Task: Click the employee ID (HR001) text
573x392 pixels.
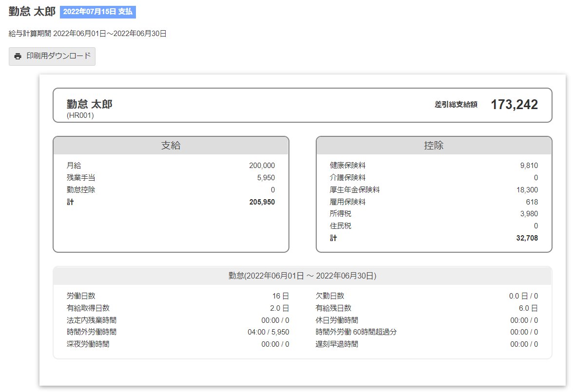Action: 80,115
